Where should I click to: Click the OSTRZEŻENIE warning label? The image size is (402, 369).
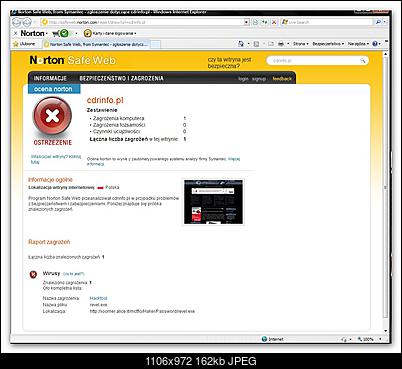pyautogui.click(x=53, y=143)
